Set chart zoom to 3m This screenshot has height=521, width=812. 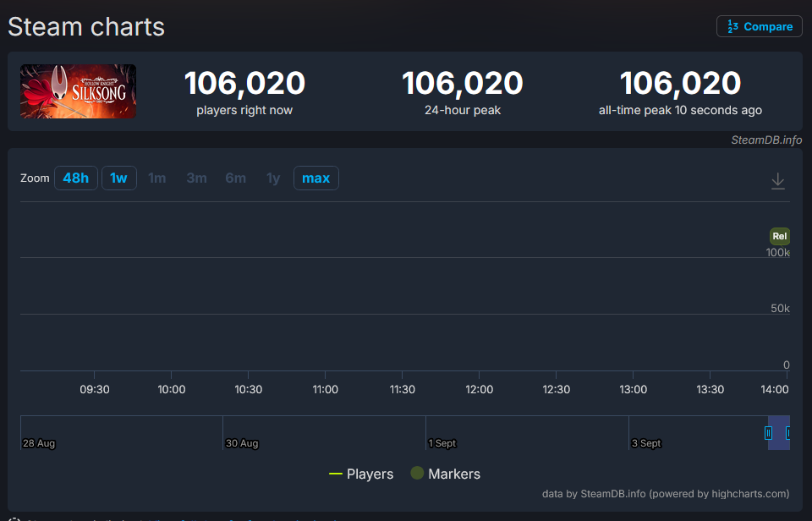(196, 178)
